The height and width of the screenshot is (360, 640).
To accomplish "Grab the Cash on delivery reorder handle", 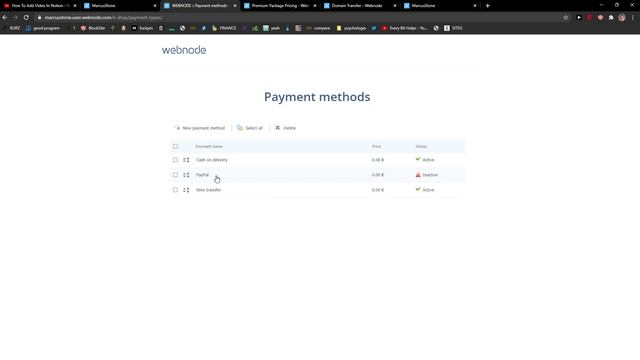I will [x=186, y=160].
